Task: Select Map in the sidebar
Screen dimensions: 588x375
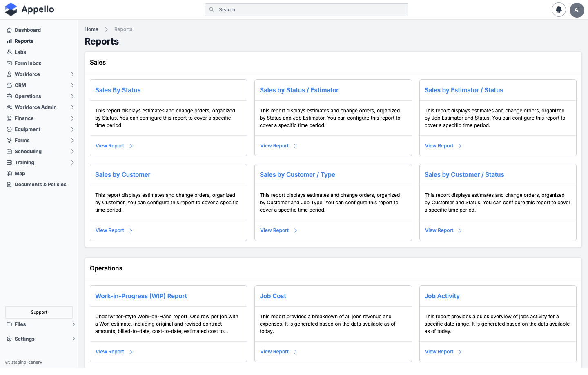Action: point(20,174)
